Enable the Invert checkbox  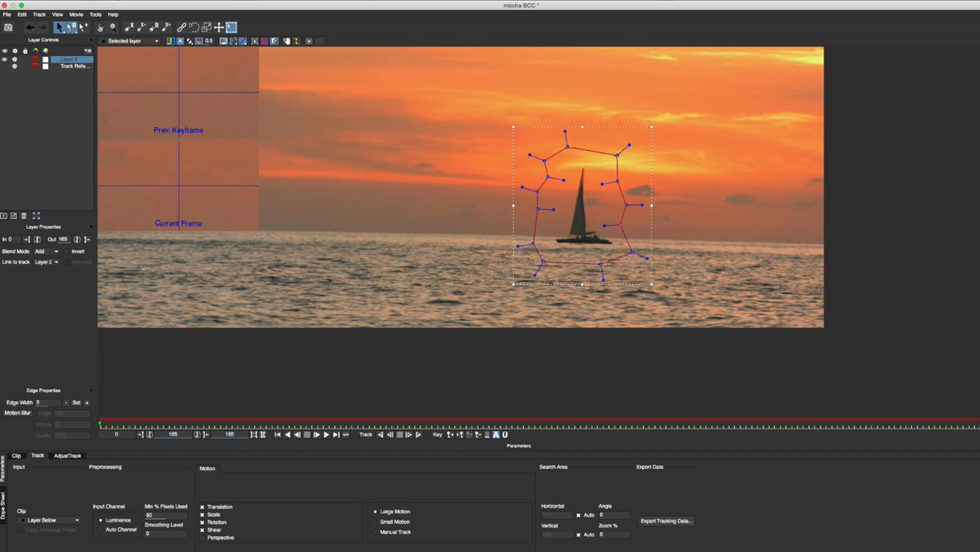tap(67, 251)
